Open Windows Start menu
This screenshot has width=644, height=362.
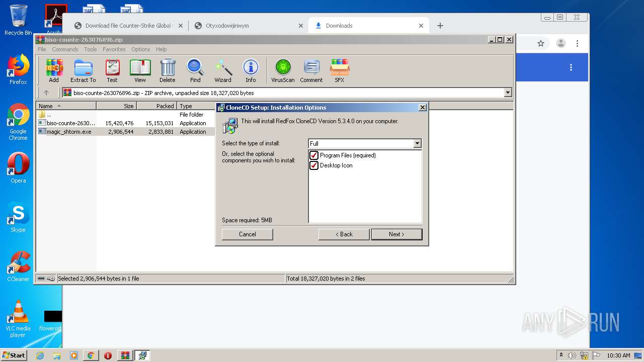[x=14, y=355]
